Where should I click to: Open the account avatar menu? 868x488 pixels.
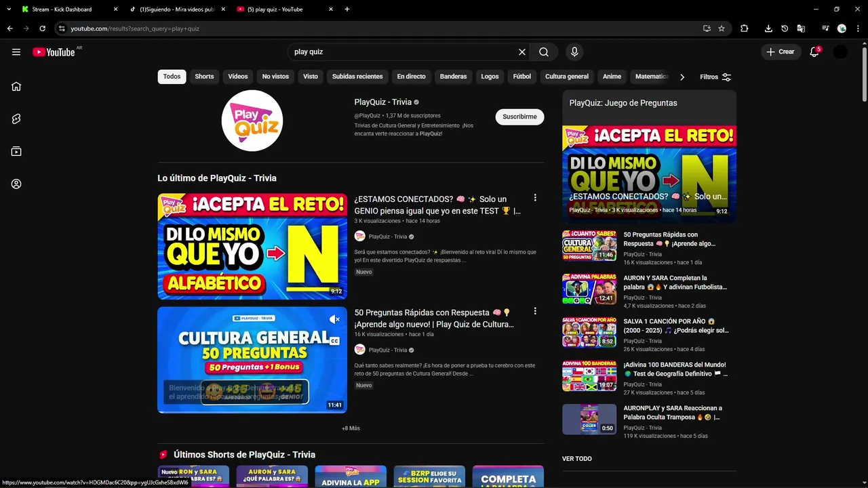[x=840, y=52]
